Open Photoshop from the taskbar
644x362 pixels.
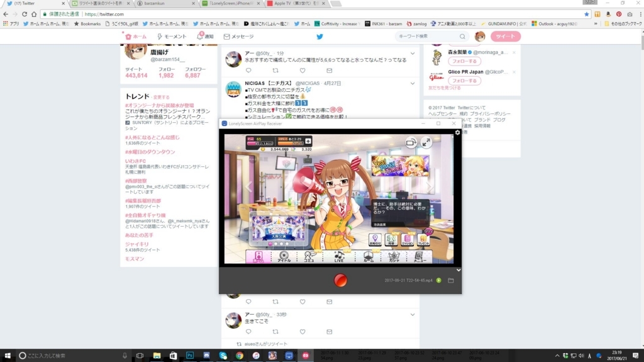(190, 356)
